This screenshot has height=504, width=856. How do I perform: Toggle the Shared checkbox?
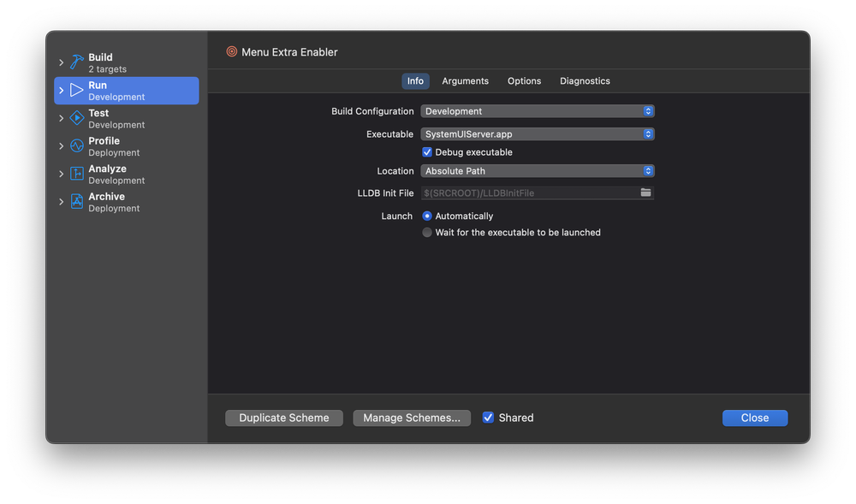[488, 418]
